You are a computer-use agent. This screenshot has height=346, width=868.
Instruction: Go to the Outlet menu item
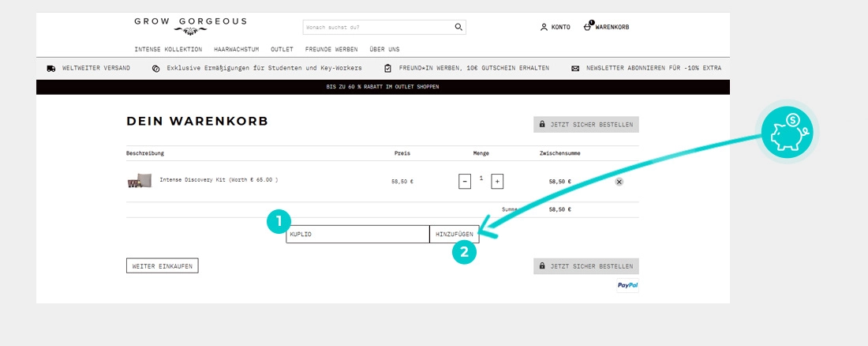[282, 49]
